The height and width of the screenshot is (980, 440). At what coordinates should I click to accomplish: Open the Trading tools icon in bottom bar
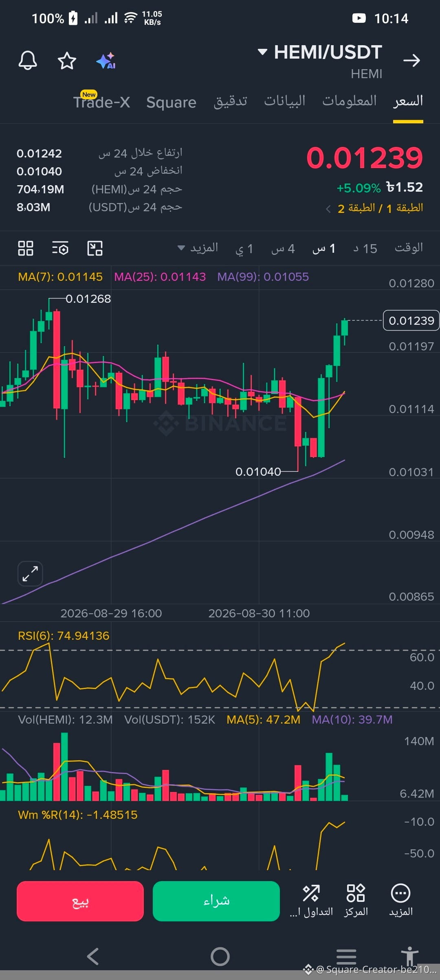tap(311, 901)
